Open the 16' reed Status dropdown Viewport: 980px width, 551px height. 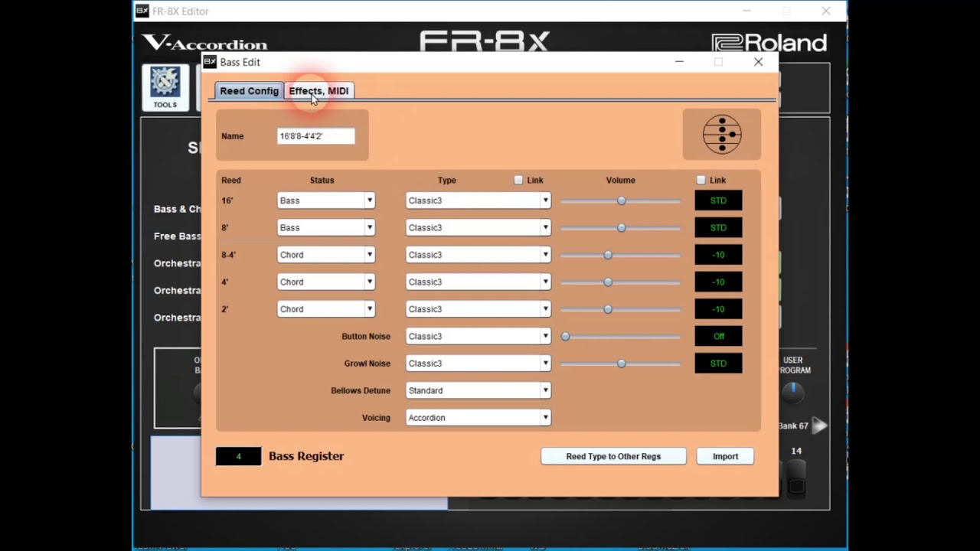pyautogui.click(x=326, y=201)
